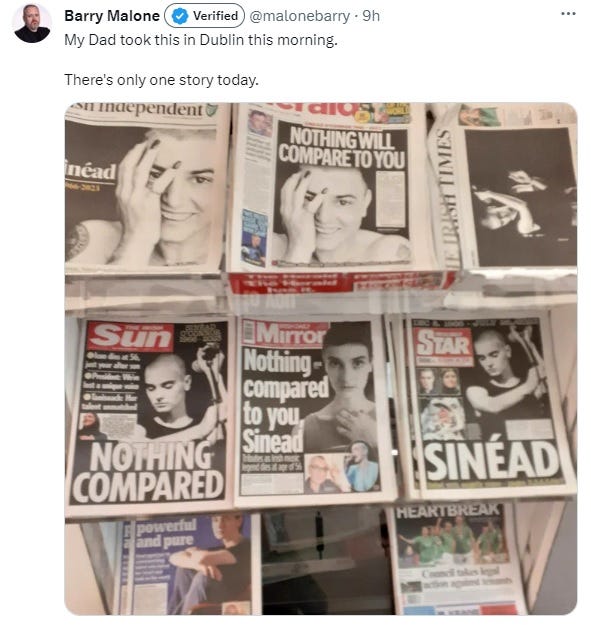Click the Verified label pill
This screenshot has height=625, width=591.
[x=204, y=16]
